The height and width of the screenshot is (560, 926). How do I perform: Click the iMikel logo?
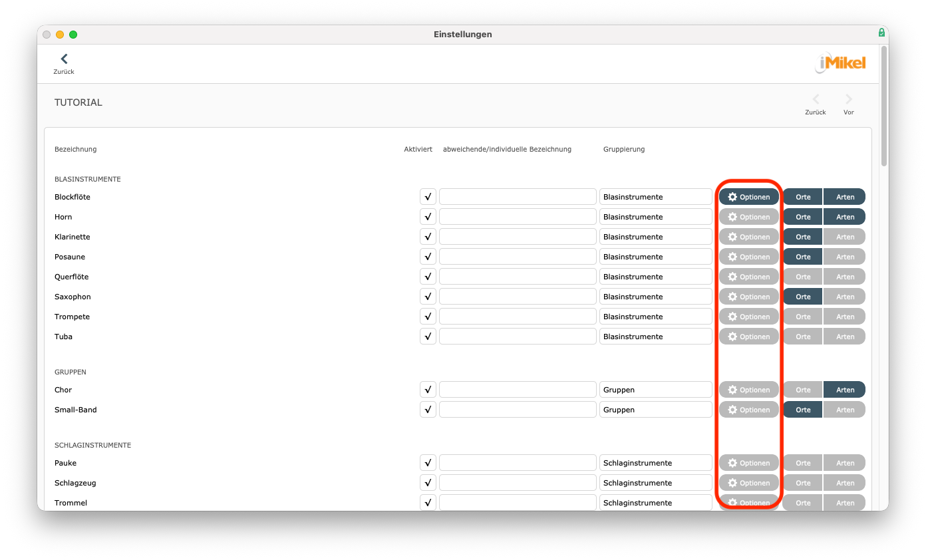[x=841, y=63]
